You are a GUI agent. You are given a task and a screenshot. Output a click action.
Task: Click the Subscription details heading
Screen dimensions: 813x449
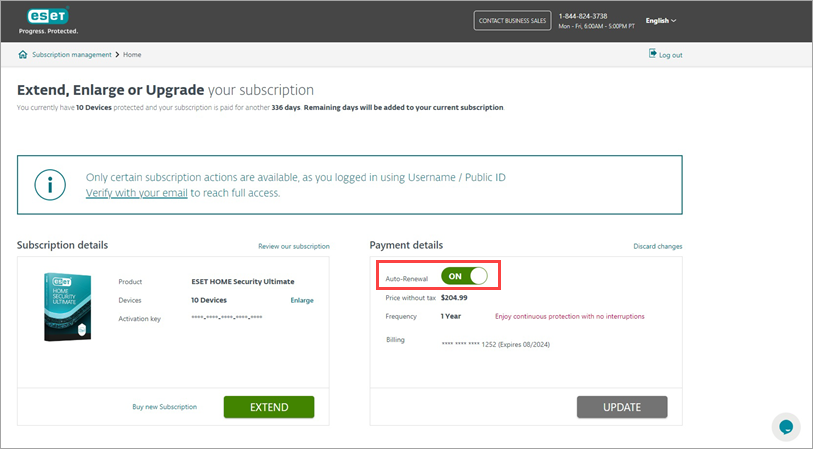tap(62, 245)
